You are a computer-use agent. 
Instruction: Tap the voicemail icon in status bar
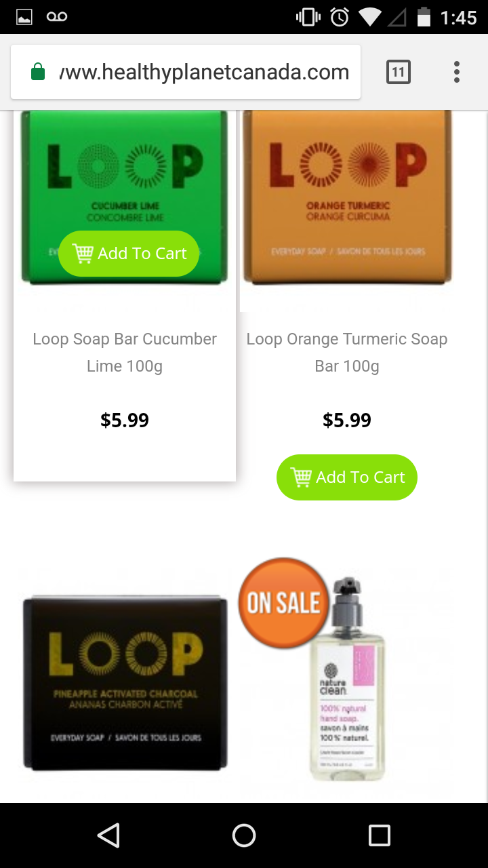point(57,17)
